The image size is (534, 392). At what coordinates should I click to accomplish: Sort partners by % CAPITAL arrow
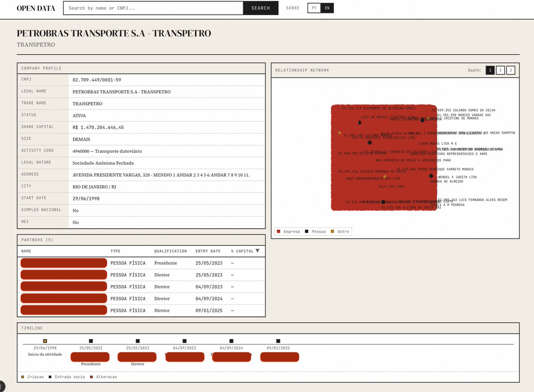pos(257,251)
